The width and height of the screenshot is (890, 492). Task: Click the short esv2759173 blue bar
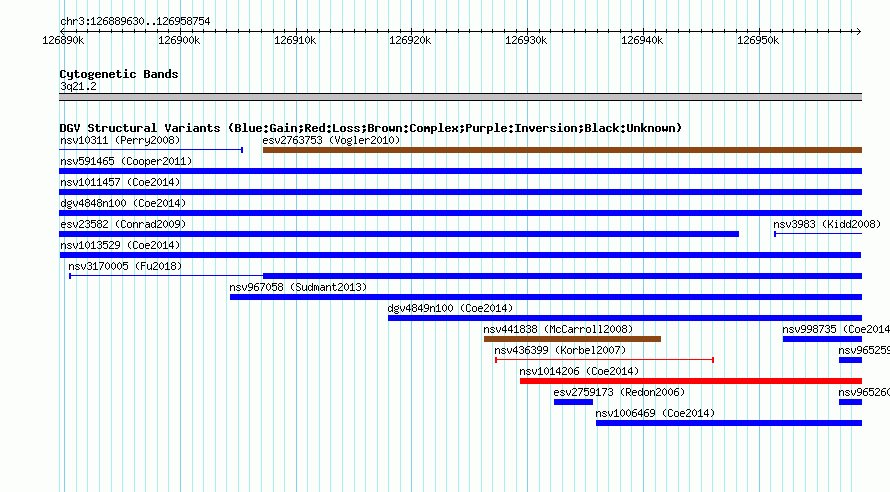tap(573, 402)
